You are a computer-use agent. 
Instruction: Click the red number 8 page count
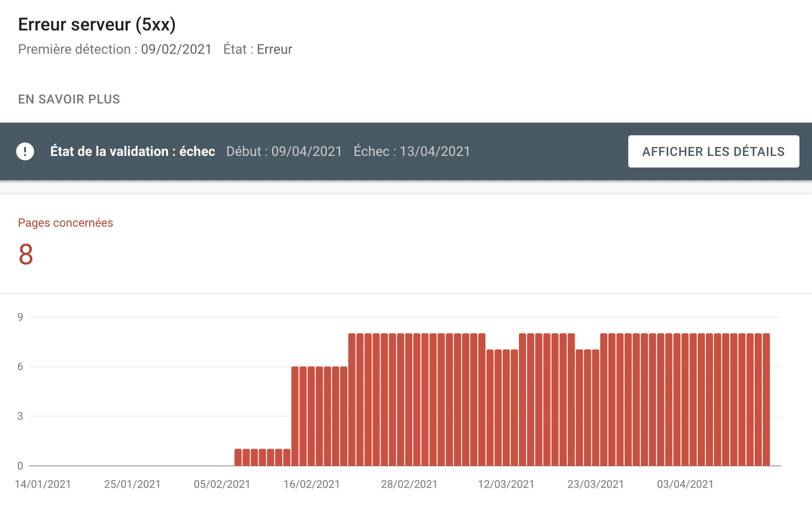pos(26,254)
